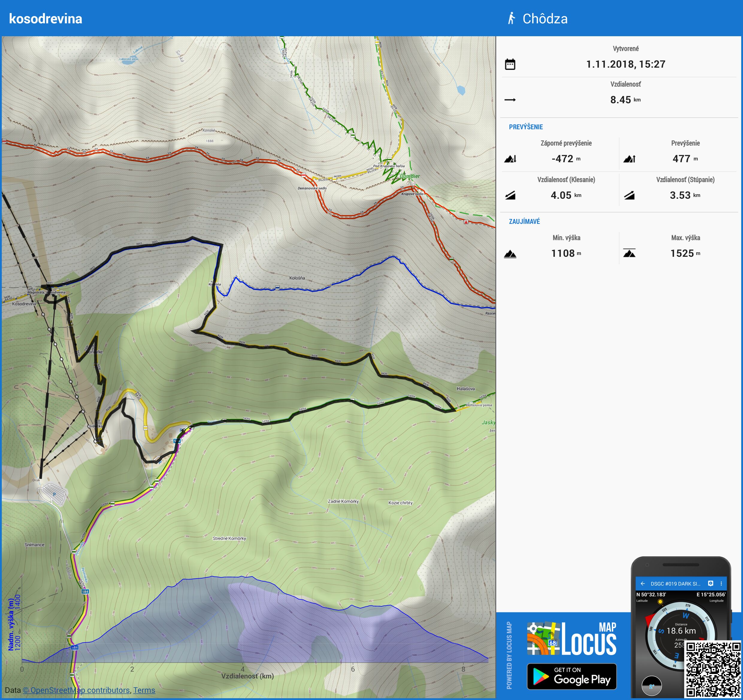Click the kosodrevina track title
Viewport: 743px width, 700px height.
click(x=46, y=19)
